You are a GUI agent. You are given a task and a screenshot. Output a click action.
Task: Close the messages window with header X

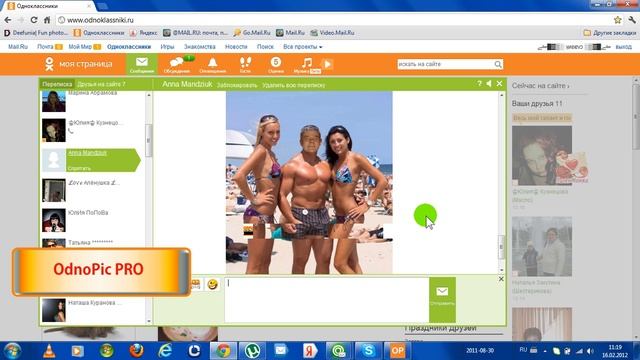click(x=499, y=83)
